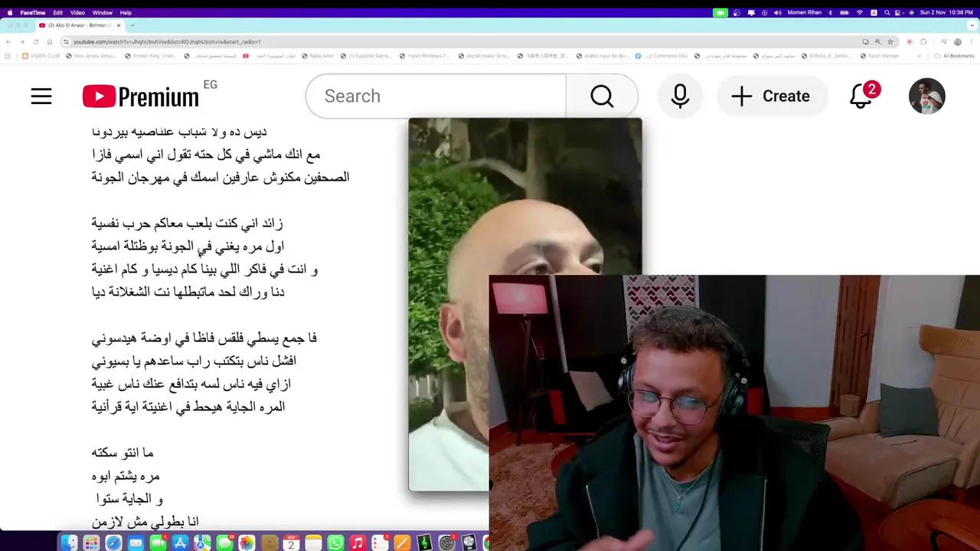The height and width of the screenshot is (551, 980).
Task: Open Launchpad from the Dock
Action: pyautogui.click(x=91, y=543)
